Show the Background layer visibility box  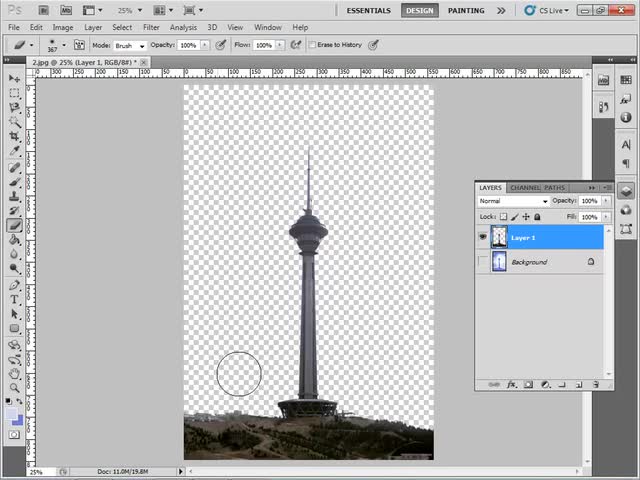[x=483, y=262]
